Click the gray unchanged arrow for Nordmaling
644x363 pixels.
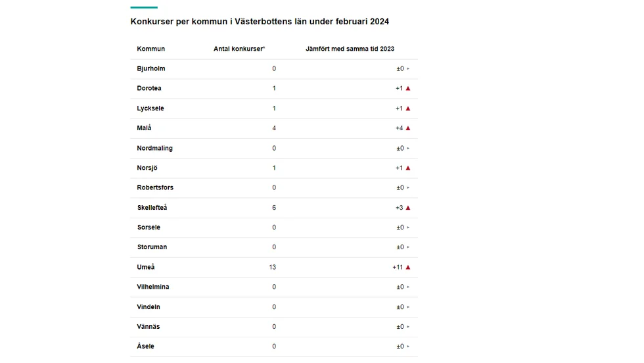click(x=408, y=149)
